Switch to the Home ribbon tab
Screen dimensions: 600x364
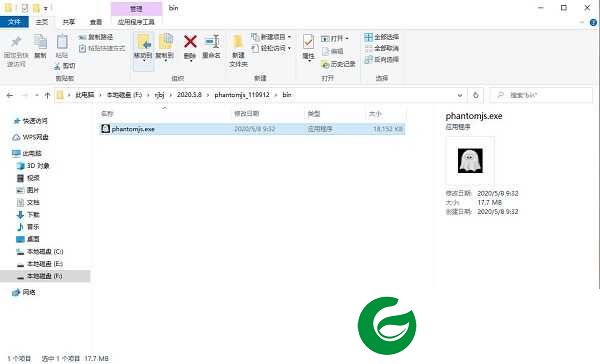click(42, 22)
